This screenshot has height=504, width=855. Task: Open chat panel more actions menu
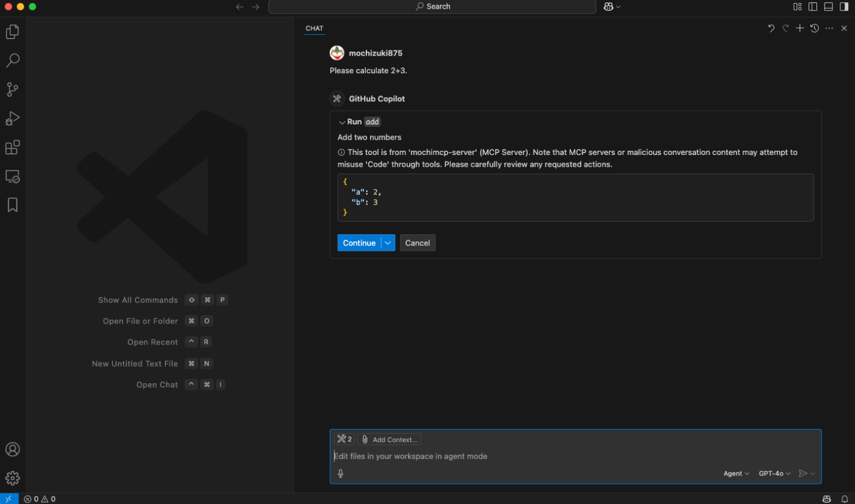click(x=829, y=28)
